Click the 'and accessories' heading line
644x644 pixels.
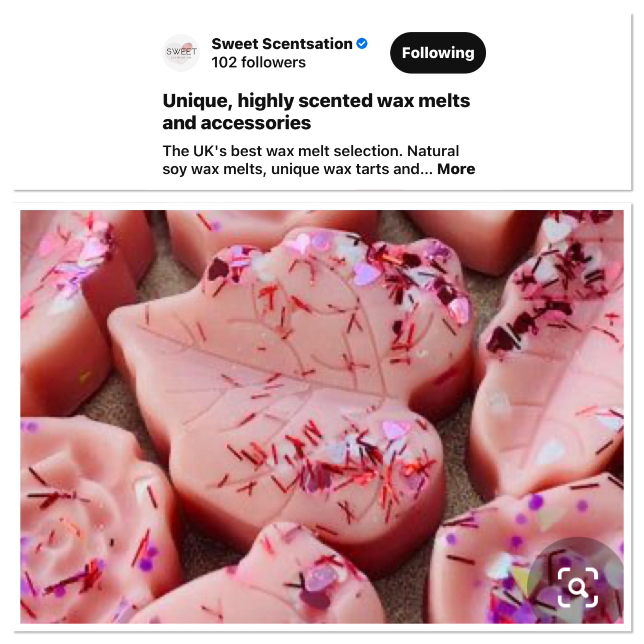[x=237, y=123]
